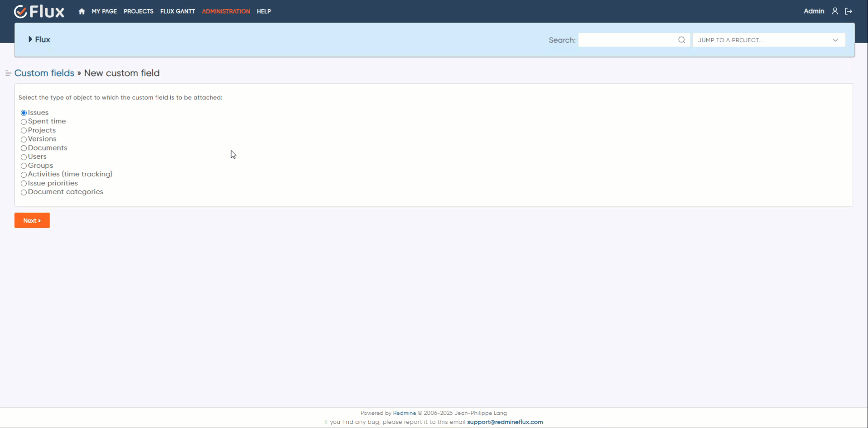868x428 pixels.
Task: Select Issue priorities radio button
Action: coord(24,184)
